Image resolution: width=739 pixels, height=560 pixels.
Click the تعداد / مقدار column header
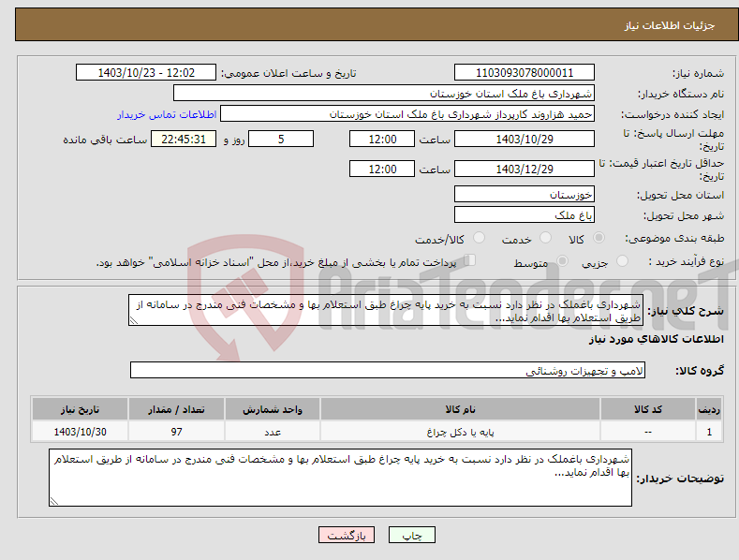[x=176, y=409]
